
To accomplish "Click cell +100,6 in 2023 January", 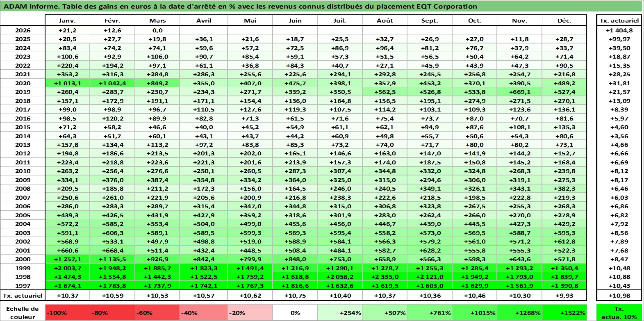I will [x=67, y=57].
